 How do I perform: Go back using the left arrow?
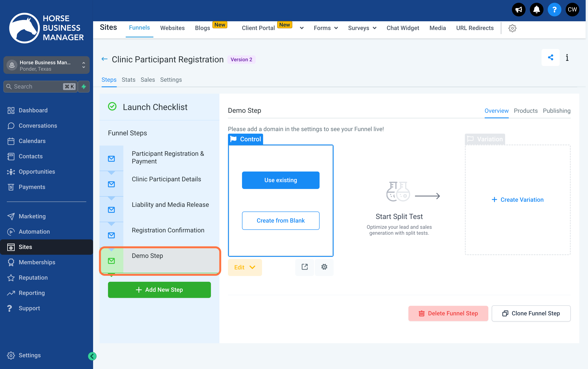(105, 59)
